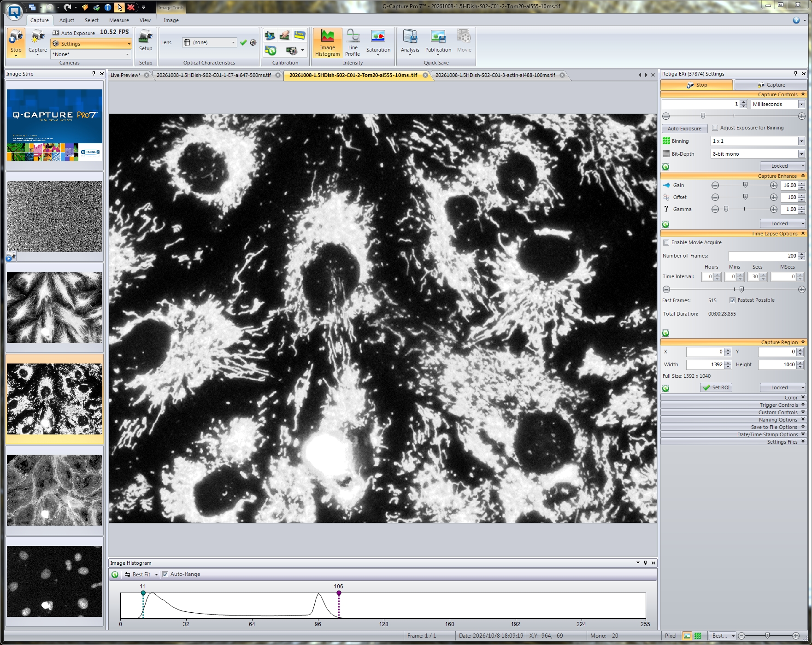The image size is (812, 645).
Task: Close the Tom20-al555-10ms.tif document tab
Action: coord(425,75)
